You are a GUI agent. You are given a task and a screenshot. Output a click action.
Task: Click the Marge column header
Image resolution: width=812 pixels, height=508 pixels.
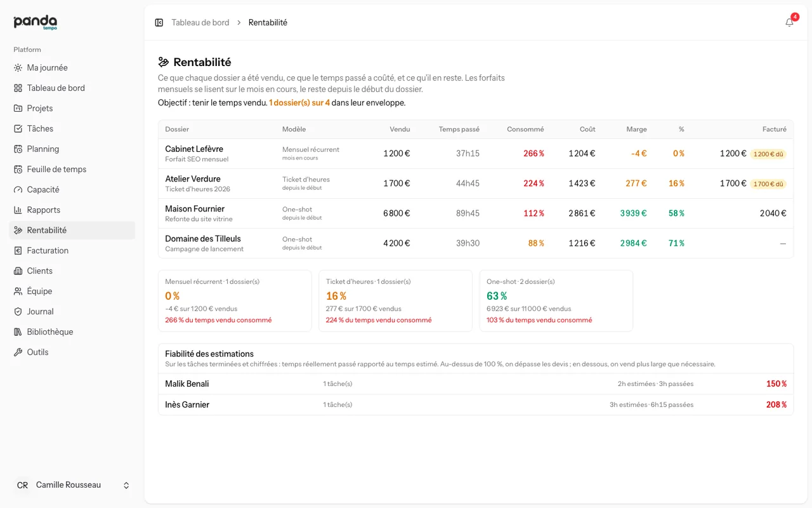click(x=636, y=129)
